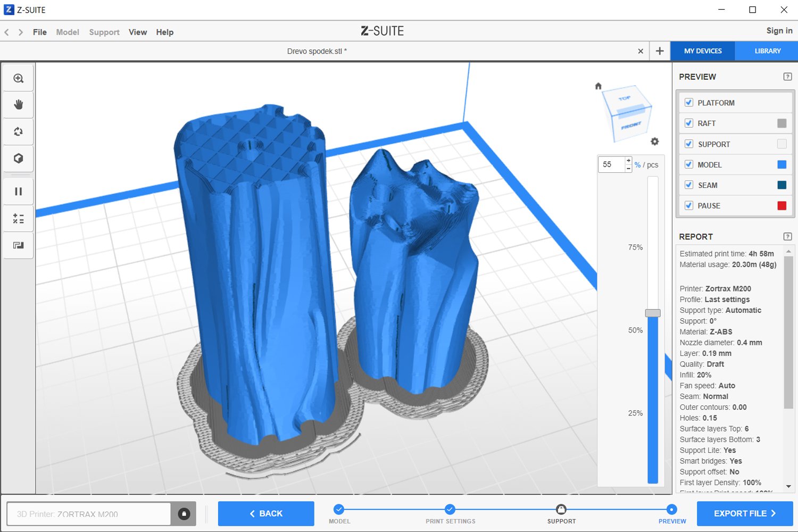The width and height of the screenshot is (798, 532).
Task: Reset view with the home icon
Action: (x=598, y=86)
